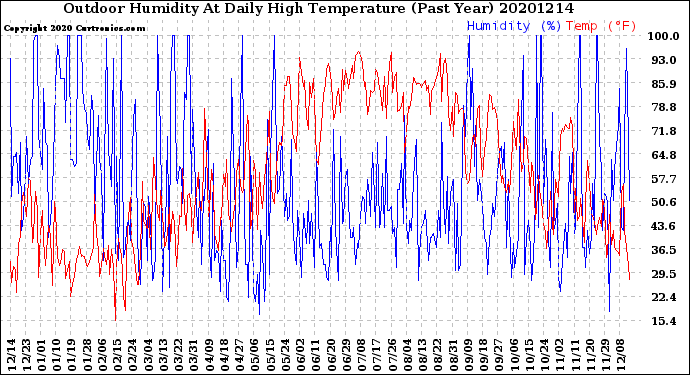The height and width of the screenshot is (375, 690).
Task: Click the x-axis date label 08/04
Action: [407, 355]
